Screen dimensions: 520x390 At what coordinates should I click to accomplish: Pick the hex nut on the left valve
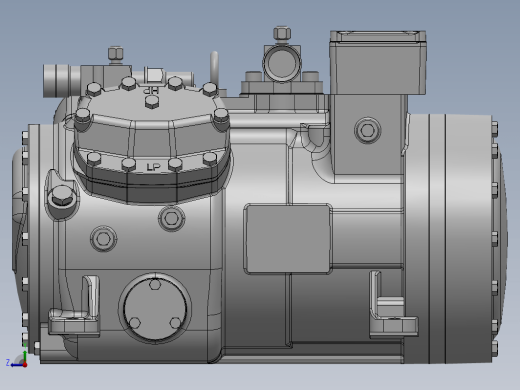pos(116,54)
